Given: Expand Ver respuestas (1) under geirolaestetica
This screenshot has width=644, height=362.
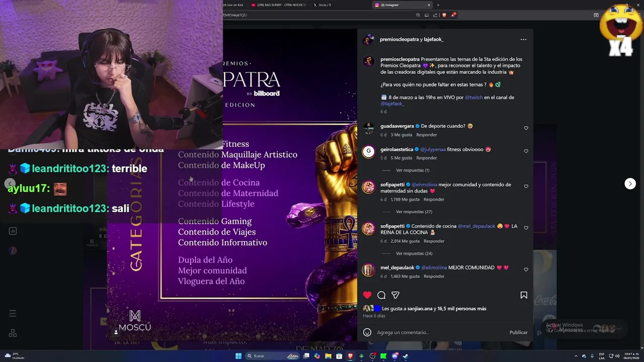Looking at the screenshot, I should coord(413,170).
